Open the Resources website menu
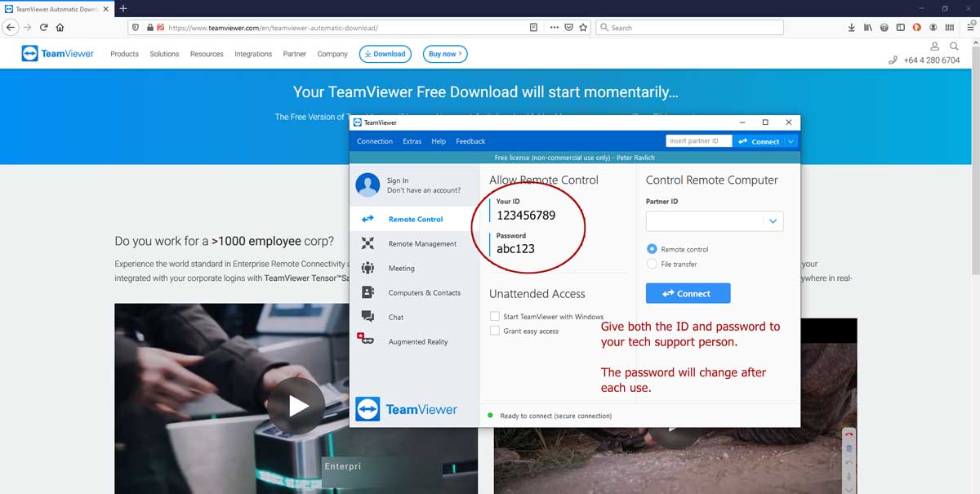Image resolution: width=980 pixels, height=494 pixels. pyautogui.click(x=207, y=54)
